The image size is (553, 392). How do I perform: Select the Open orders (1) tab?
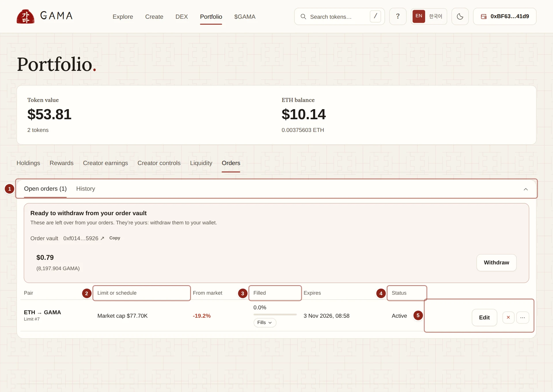pos(45,189)
